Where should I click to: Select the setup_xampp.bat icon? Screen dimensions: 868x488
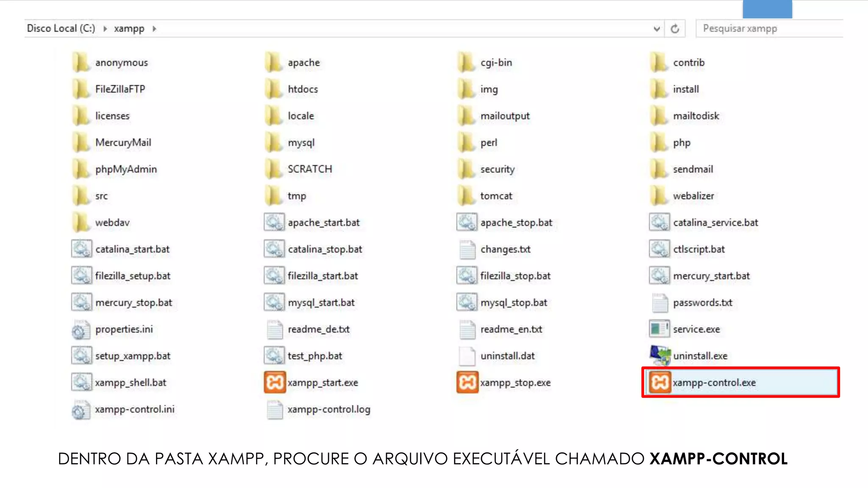coord(81,356)
